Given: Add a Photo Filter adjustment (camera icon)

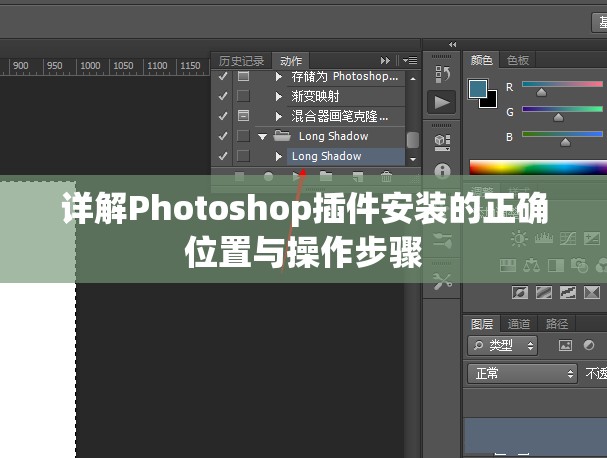Looking at the screenshot, I should click(x=579, y=266).
